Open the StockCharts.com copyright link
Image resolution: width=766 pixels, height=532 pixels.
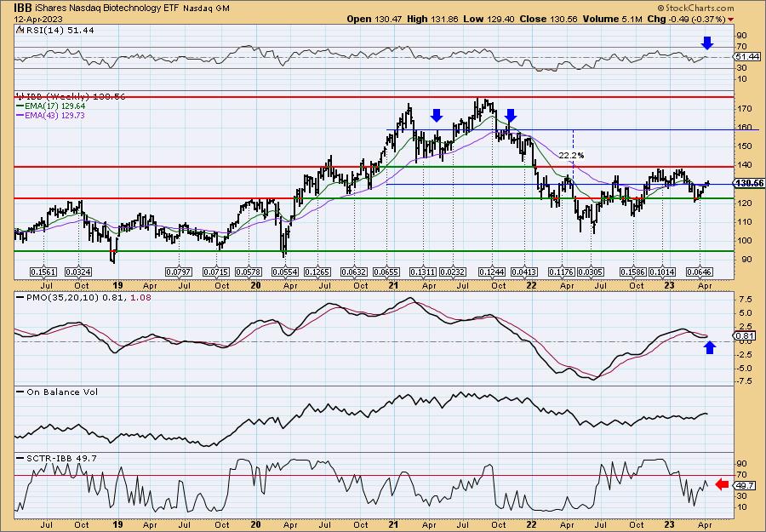coord(695,8)
